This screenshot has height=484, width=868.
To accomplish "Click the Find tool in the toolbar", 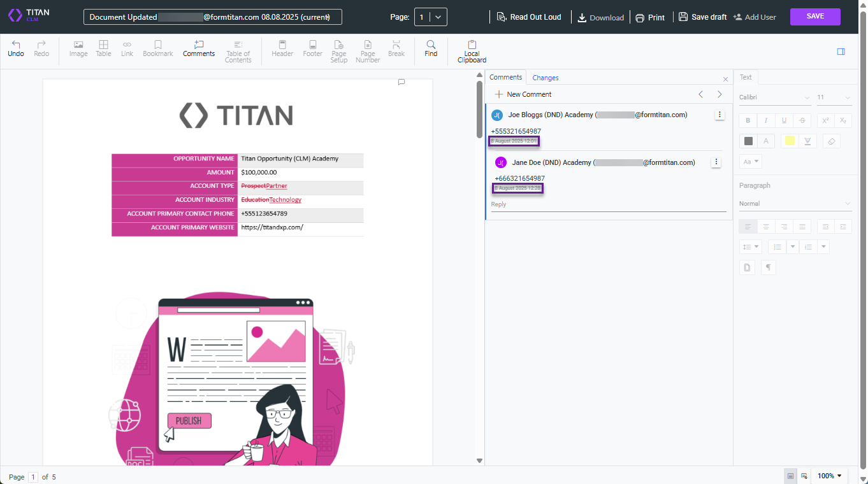I will [x=431, y=48].
